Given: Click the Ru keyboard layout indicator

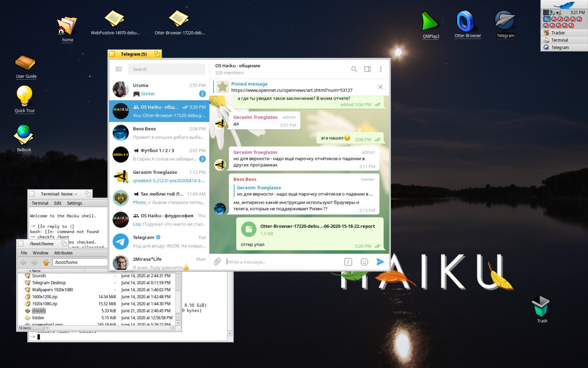Looking at the screenshot, I should tap(547, 19).
